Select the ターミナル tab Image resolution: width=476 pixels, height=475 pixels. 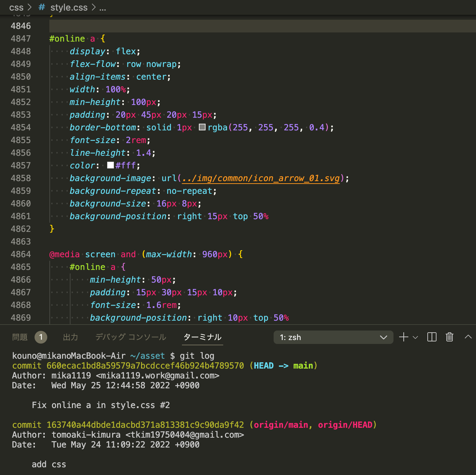(x=202, y=337)
